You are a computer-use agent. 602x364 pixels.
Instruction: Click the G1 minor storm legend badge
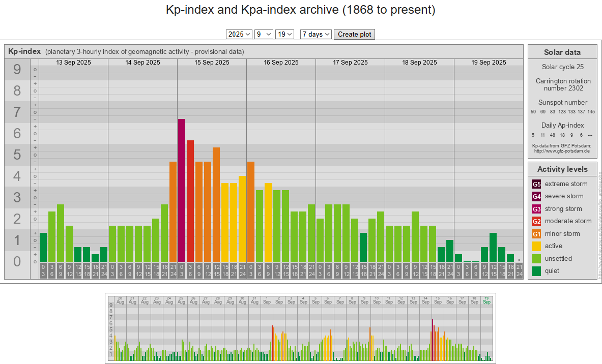[x=536, y=234]
